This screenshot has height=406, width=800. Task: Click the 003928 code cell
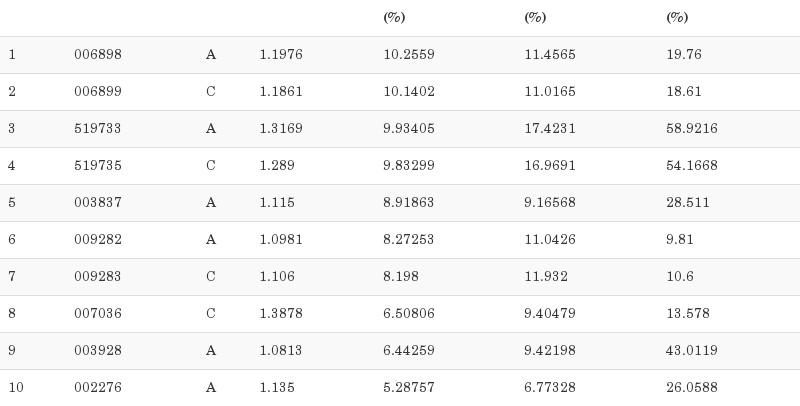pos(98,351)
